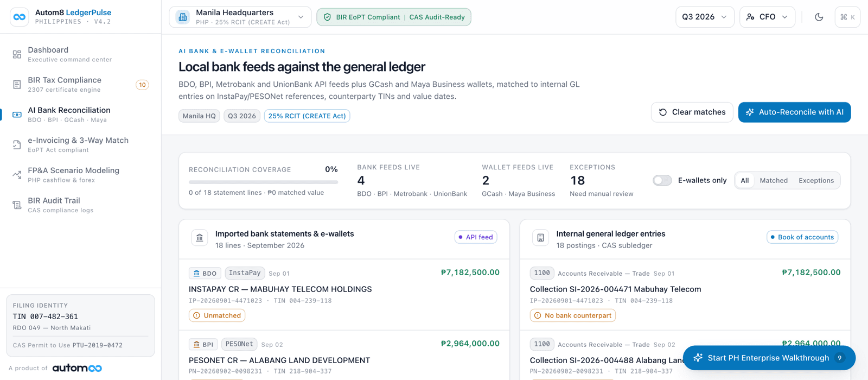Click the InstaPay channel tag
Image resolution: width=868 pixels, height=380 pixels.
click(x=245, y=273)
